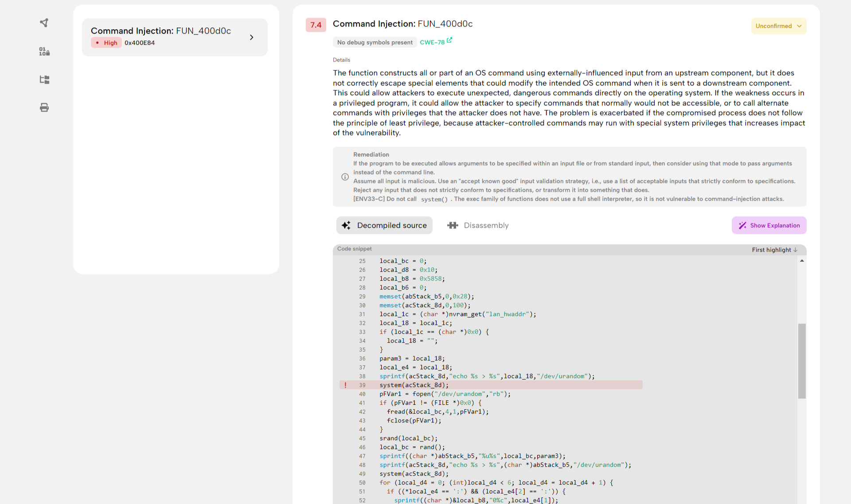Open the binary analysis panel icon
The image size is (851, 504).
[x=44, y=51]
